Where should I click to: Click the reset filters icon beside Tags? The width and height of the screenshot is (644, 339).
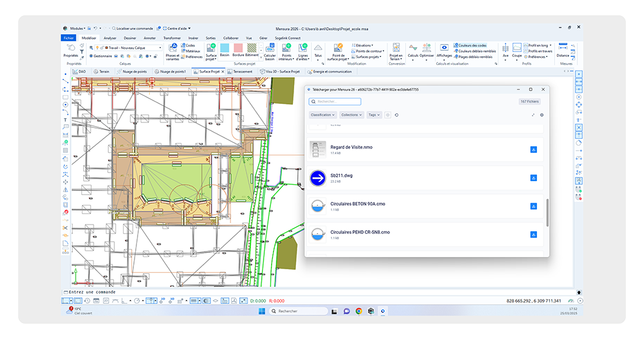point(396,114)
